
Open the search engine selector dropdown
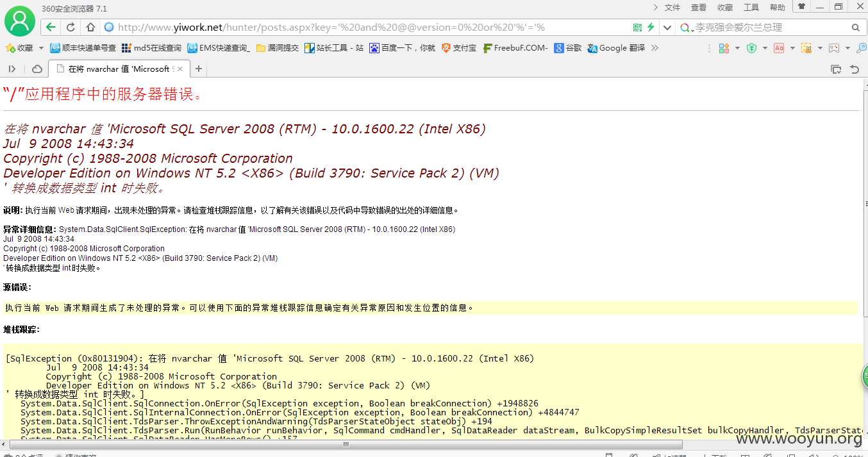[x=687, y=28]
